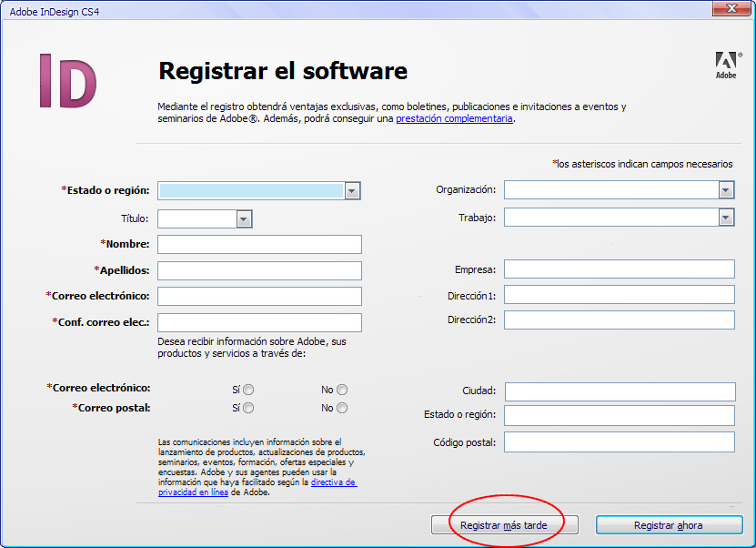Screen dimensions: 756x548
Task: Close the Adobe InDesign CS4 dialog
Action: [732, 8]
